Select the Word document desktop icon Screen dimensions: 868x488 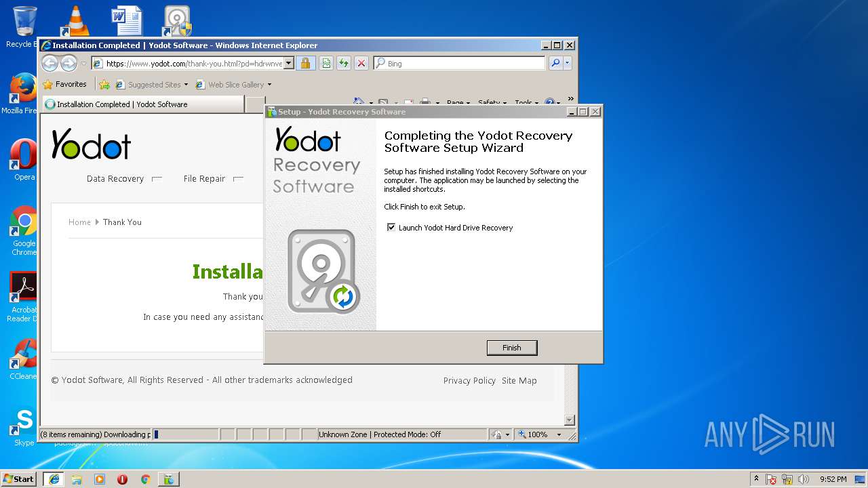(127, 22)
